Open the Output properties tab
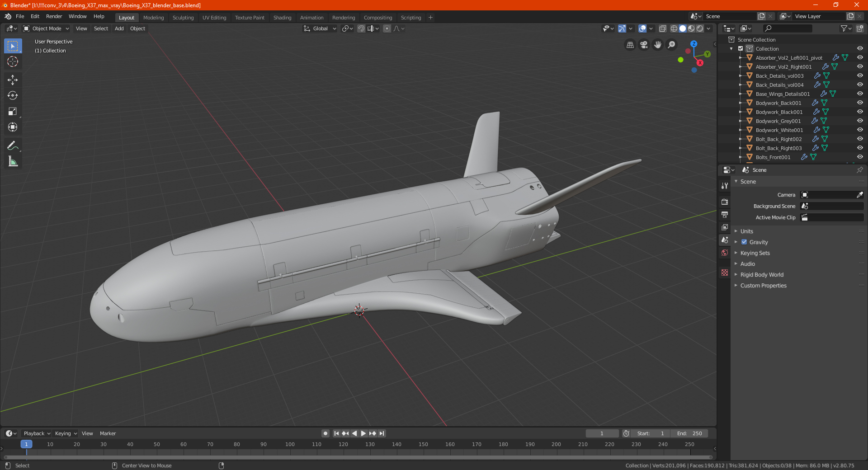This screenshot has height=470, width=868. tap(725, 214)
